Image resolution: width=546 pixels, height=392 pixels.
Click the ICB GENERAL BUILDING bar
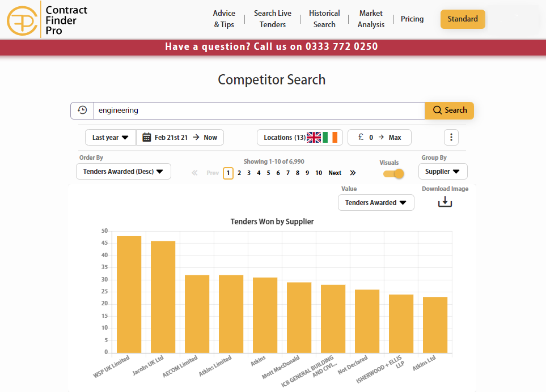click(333, 319)
